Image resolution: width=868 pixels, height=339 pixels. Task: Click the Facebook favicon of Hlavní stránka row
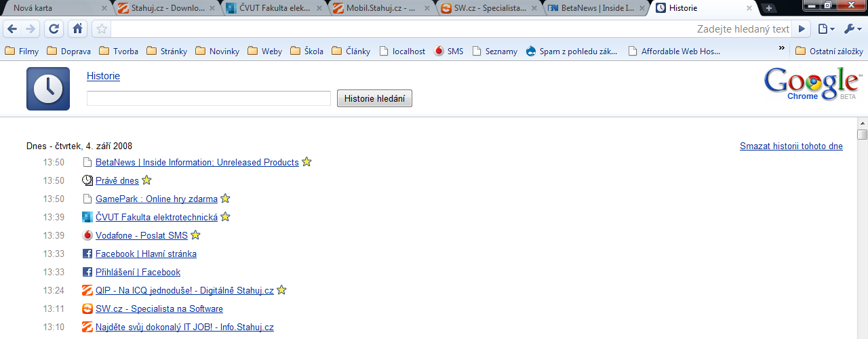click(x=87, y=254)
